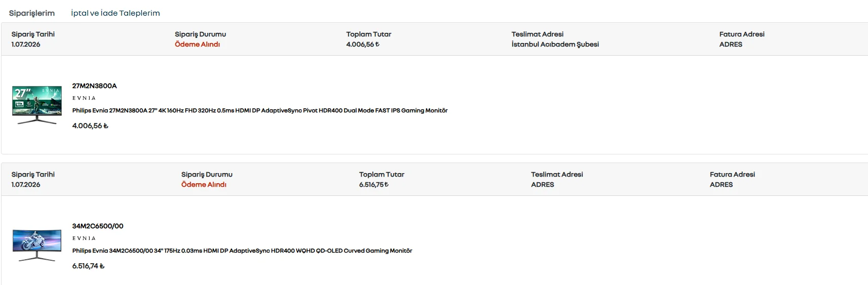Open Philips Evnia 34M2C6500/00 QD-OLED monitor title
This screenshot has width=868, height=285.
coord(242,251)
